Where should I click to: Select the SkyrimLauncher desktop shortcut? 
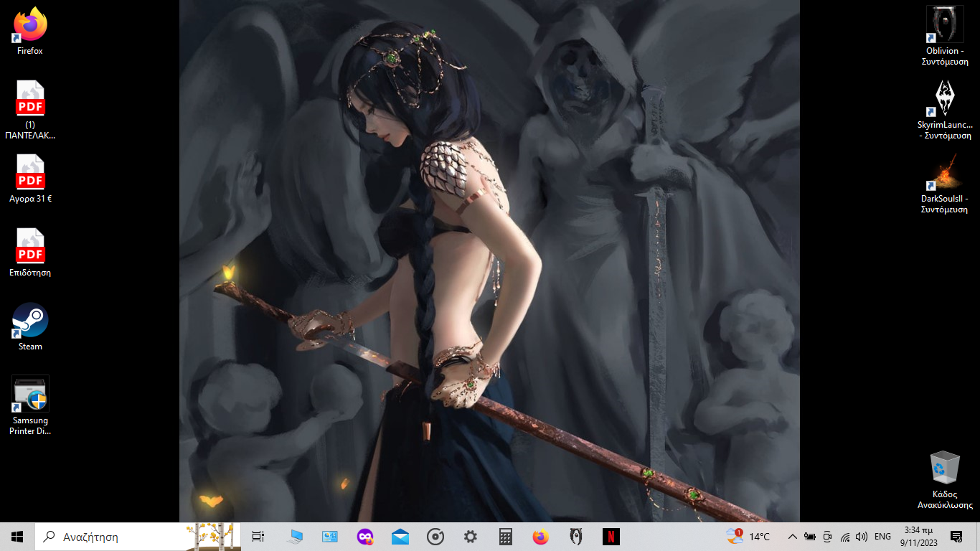click(945, 110)
